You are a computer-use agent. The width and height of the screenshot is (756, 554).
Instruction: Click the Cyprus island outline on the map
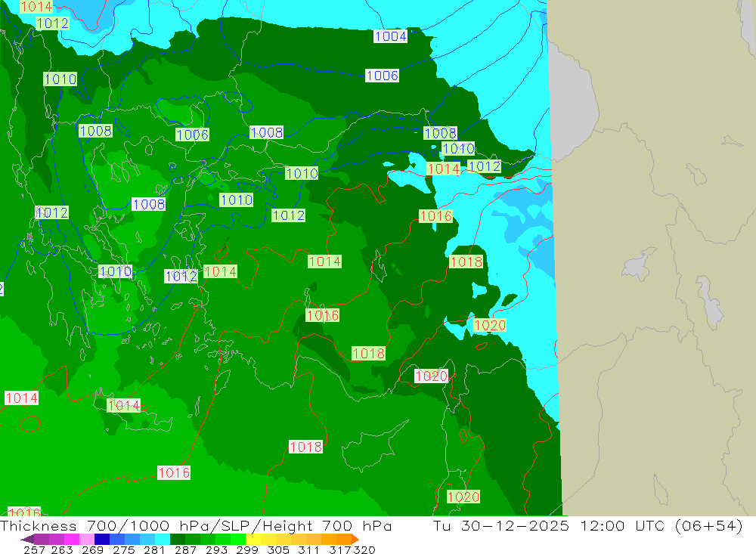373,446
